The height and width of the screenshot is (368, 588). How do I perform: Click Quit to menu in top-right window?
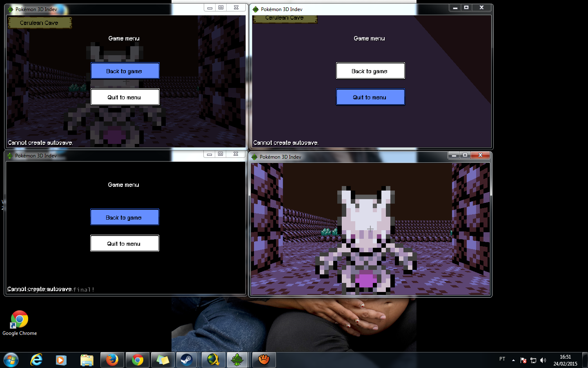[x=370, y=97]
